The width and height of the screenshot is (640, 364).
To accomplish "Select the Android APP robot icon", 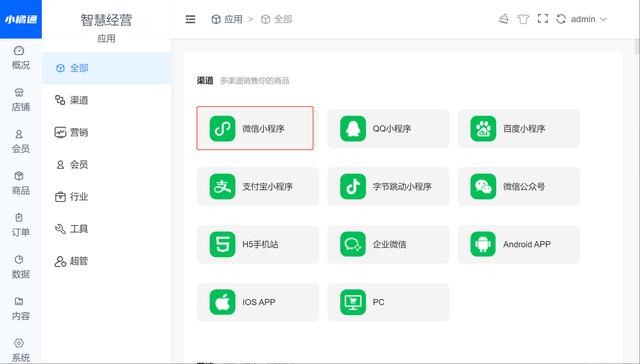I will pyautogui.click(x=483, y=244).
